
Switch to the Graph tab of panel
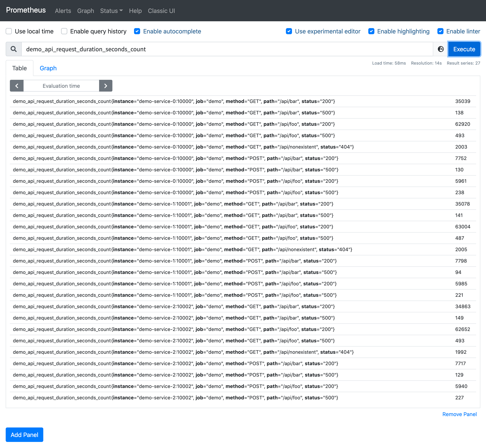48,68
